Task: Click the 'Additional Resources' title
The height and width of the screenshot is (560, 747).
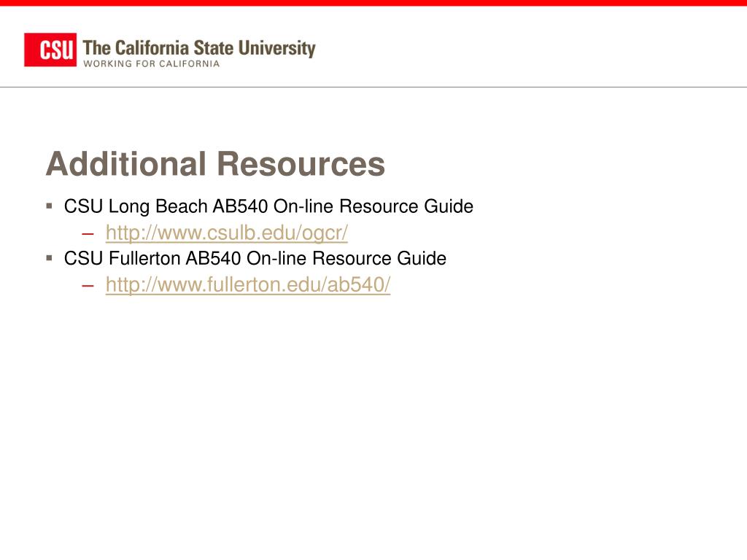Action: click(215, 164)
